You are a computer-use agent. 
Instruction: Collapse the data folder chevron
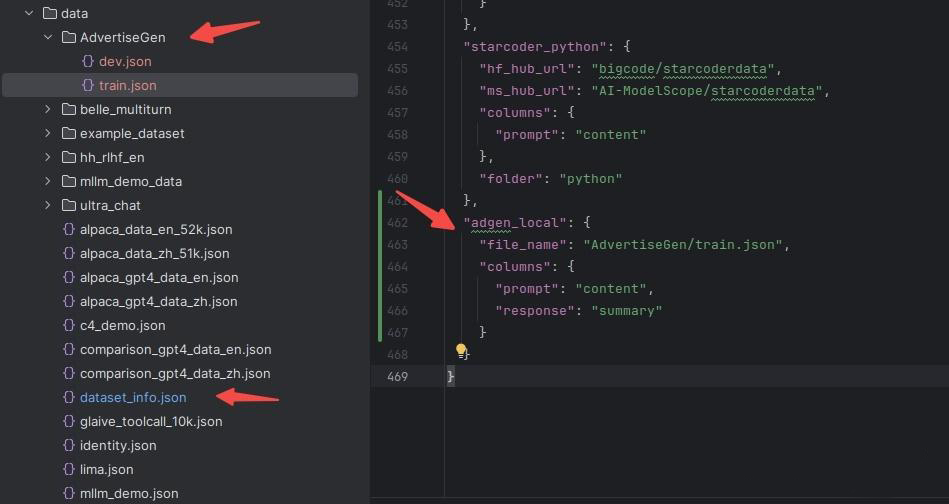(x=29, y=13)
